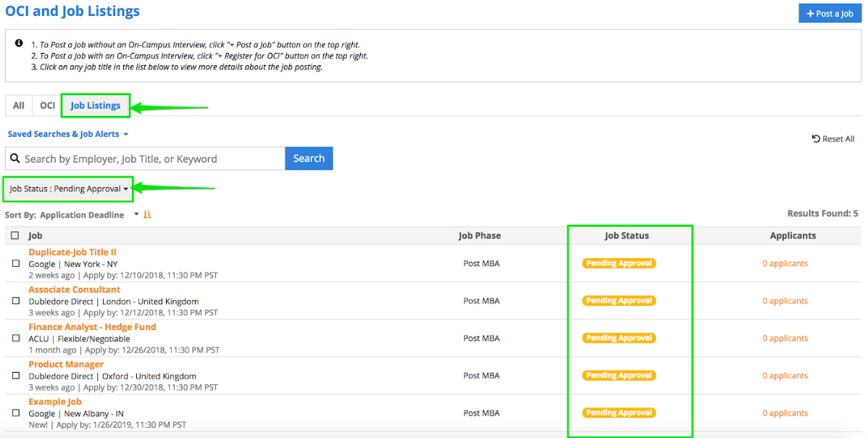The height and width of the screenshot is (438, 868).
Task: Select the Finance Analyst - Hedge Fund checkbox
Action: (15, 339)
